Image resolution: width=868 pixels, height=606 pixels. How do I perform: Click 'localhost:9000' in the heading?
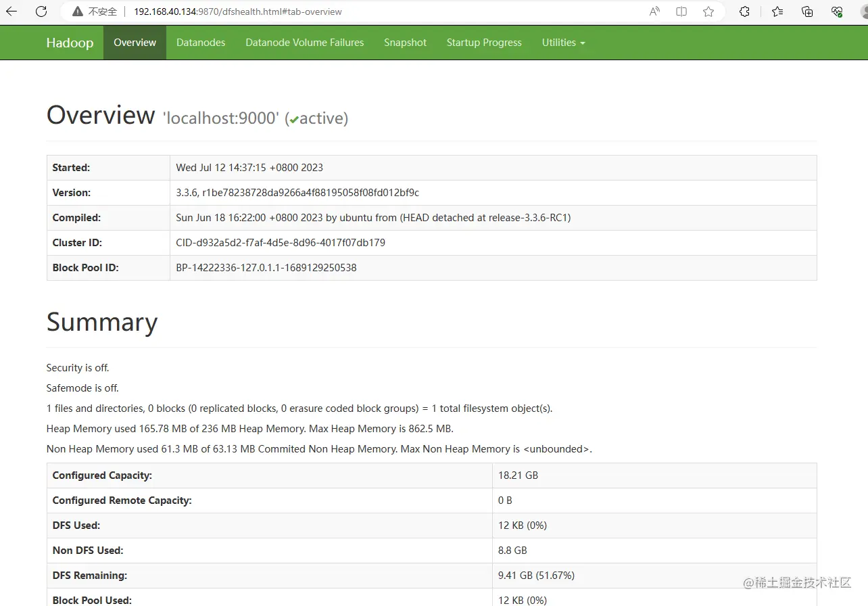(x=221, y=118)
